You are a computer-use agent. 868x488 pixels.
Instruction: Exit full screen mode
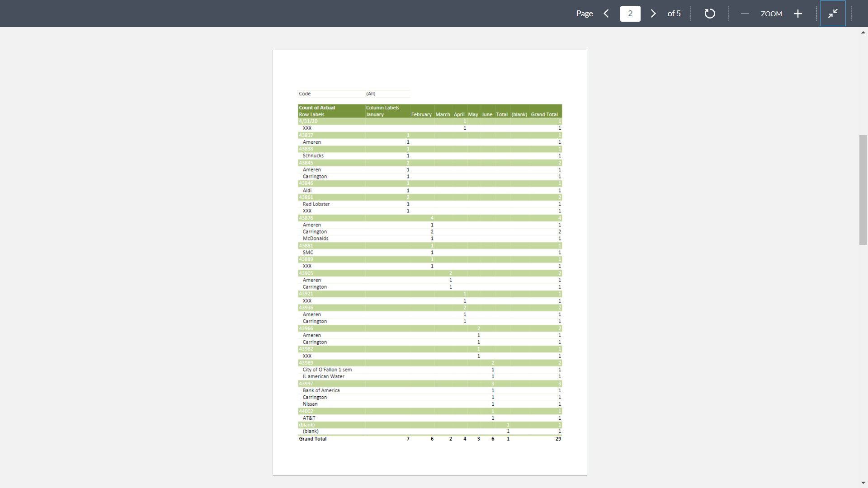(x=833, y=13)
